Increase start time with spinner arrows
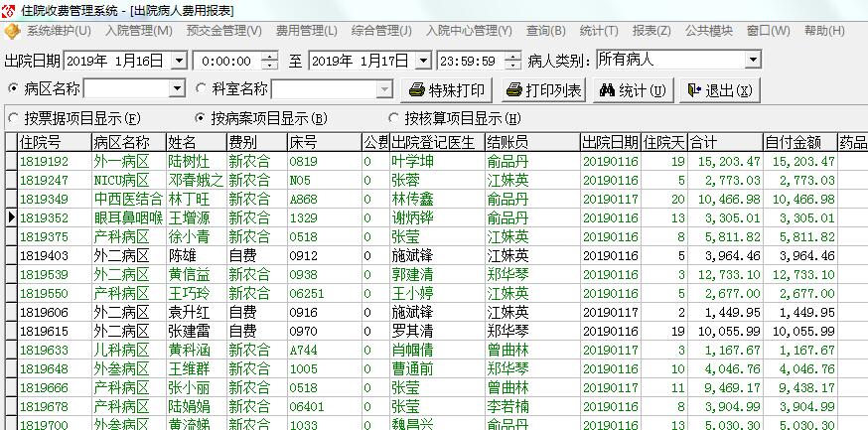The image size is (868, 430). (x=269, y=57)
